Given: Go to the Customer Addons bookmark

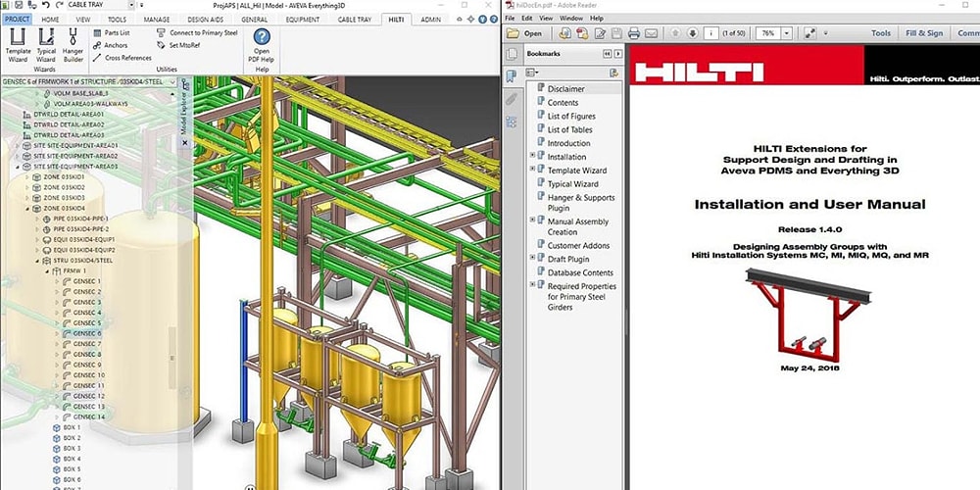Looking at the screenshot, I should click(x=579, y=246).
